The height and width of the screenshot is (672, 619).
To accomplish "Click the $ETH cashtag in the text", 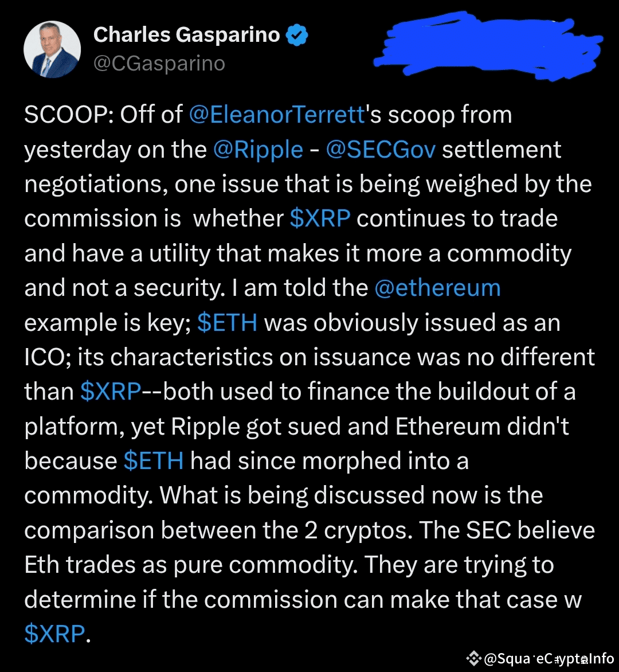I will [227, 322].
